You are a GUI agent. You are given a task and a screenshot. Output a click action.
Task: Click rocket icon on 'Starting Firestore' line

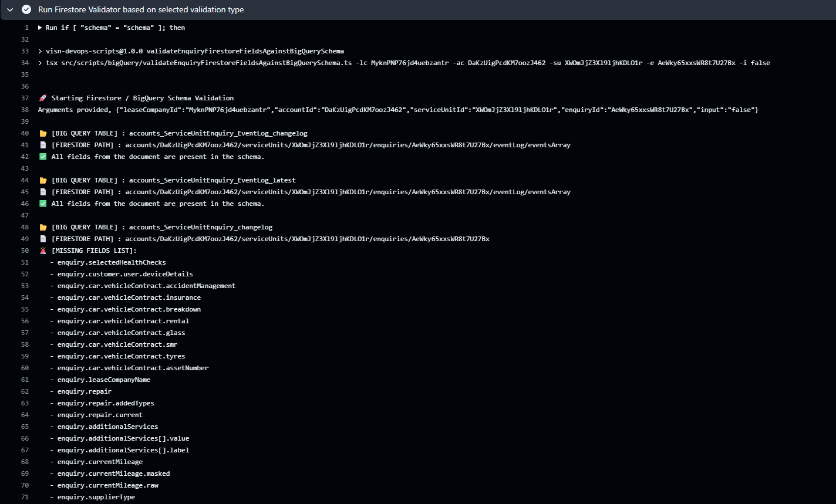tap(42, 98)
